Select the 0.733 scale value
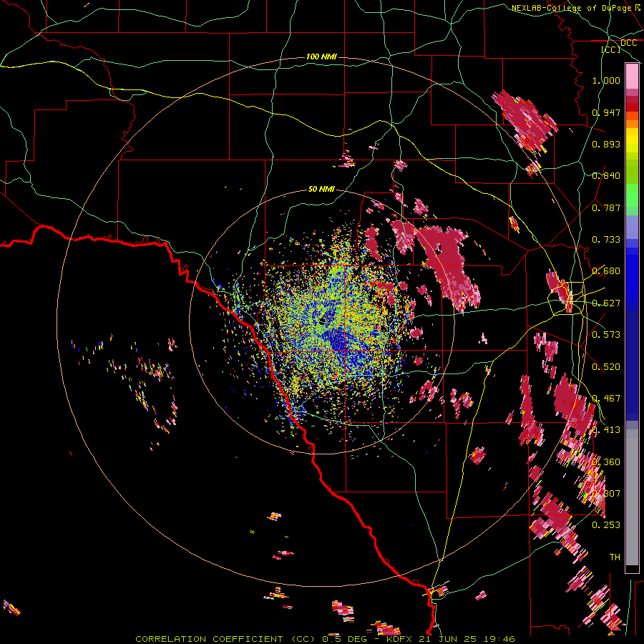The height and width of the screenshot is (644, 644). (606, 240)
